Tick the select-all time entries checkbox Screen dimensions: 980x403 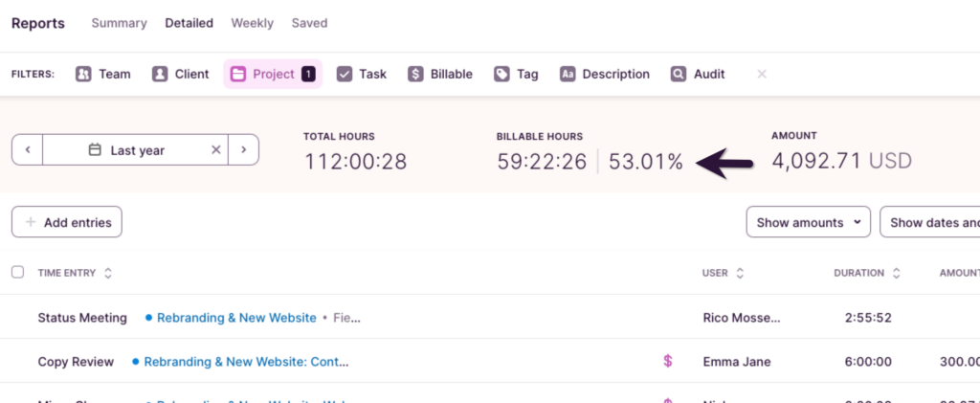tap(17, 273)
